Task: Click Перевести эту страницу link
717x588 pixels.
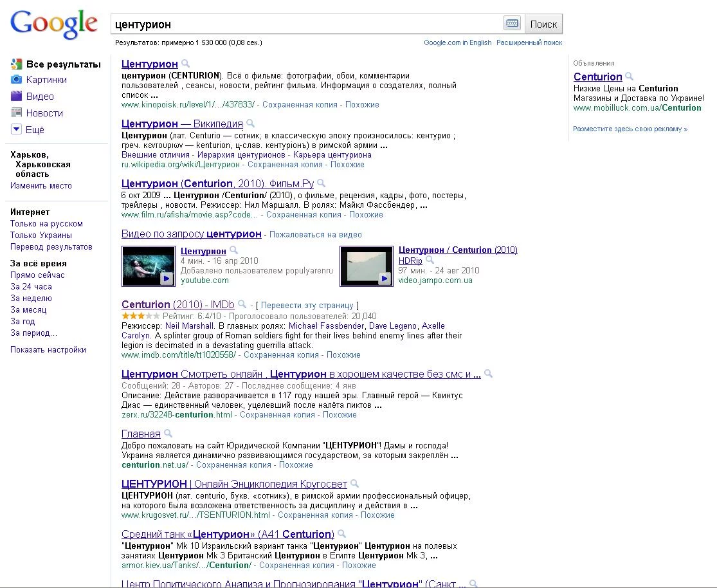Action: pos(307,305)
